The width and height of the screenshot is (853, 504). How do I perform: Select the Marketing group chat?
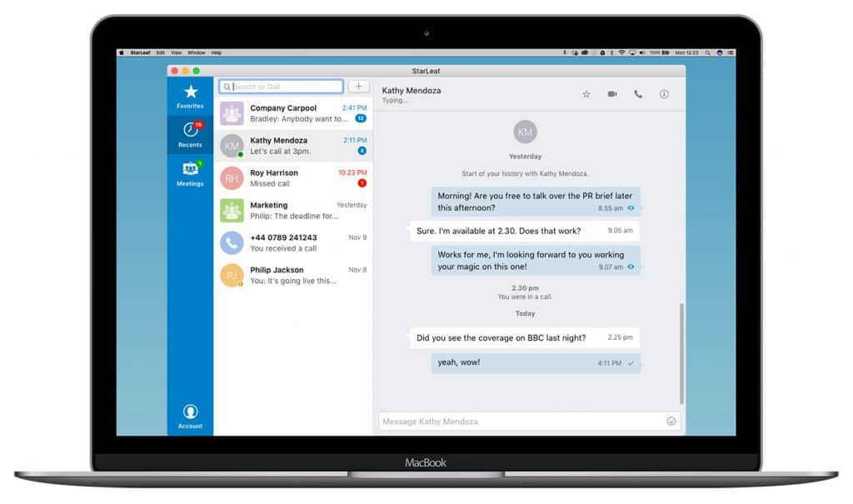(293, 211)
